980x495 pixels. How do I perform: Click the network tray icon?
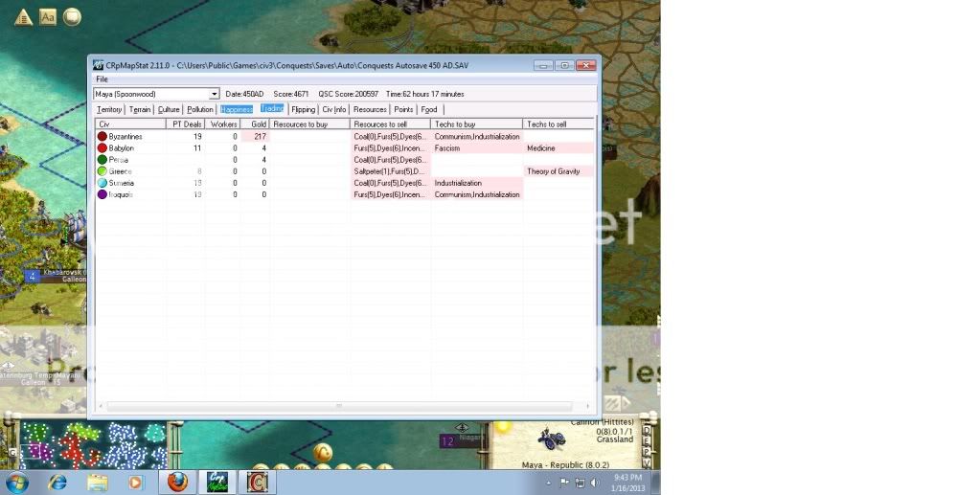coord(580,483)
